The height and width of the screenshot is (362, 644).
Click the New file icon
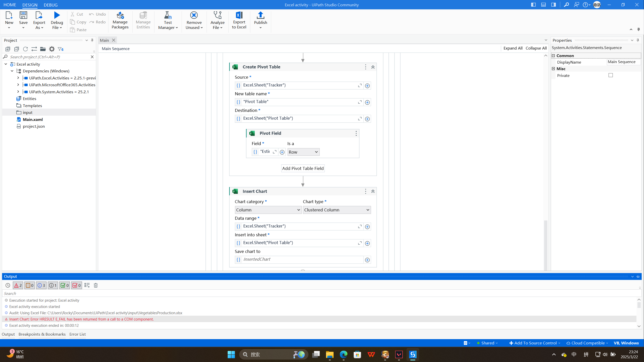tap(9, 16)
